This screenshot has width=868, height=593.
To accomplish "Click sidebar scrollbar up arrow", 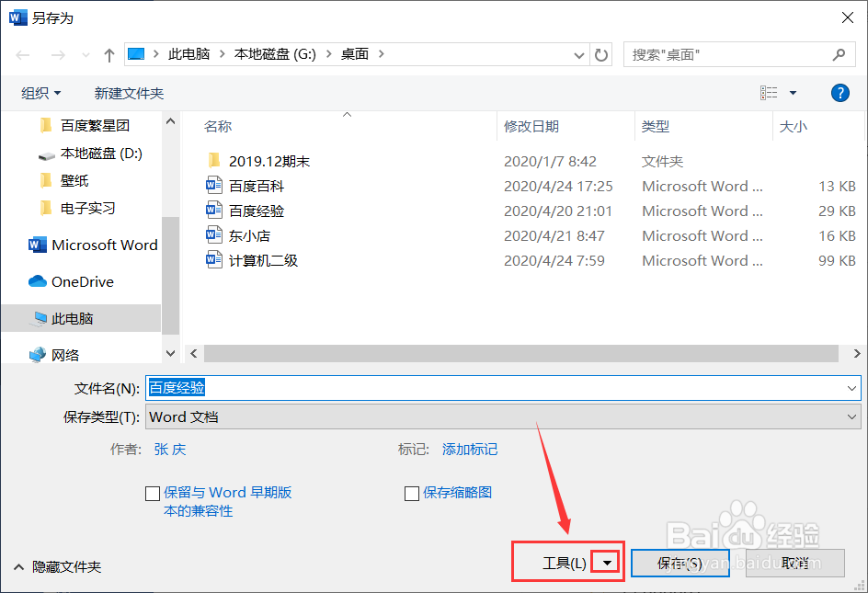I will [170, 121].
